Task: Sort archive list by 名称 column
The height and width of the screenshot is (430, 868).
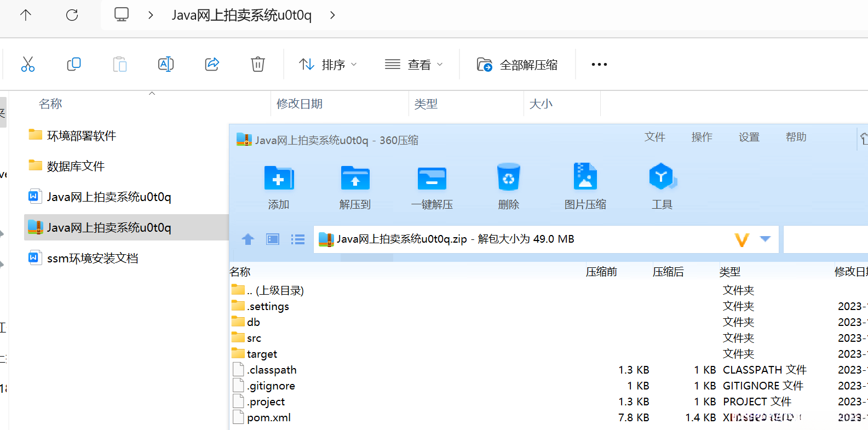Action: click(240, 272)
